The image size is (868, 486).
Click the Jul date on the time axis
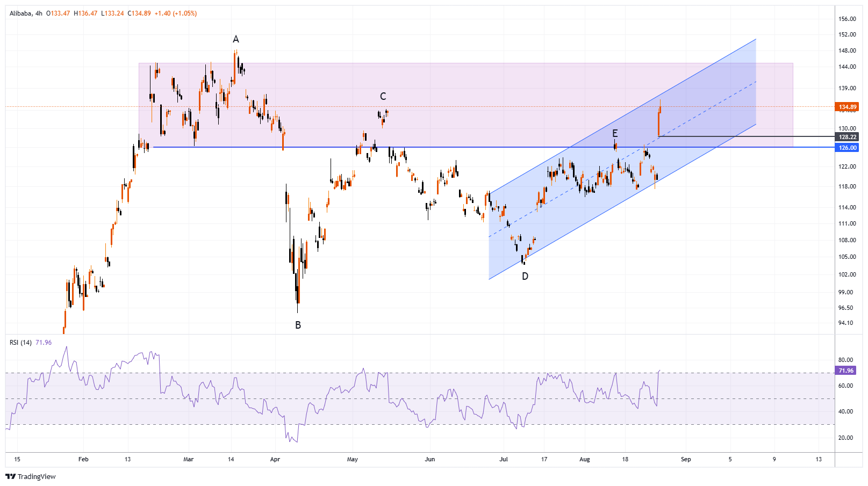click(x=504, y=459)
